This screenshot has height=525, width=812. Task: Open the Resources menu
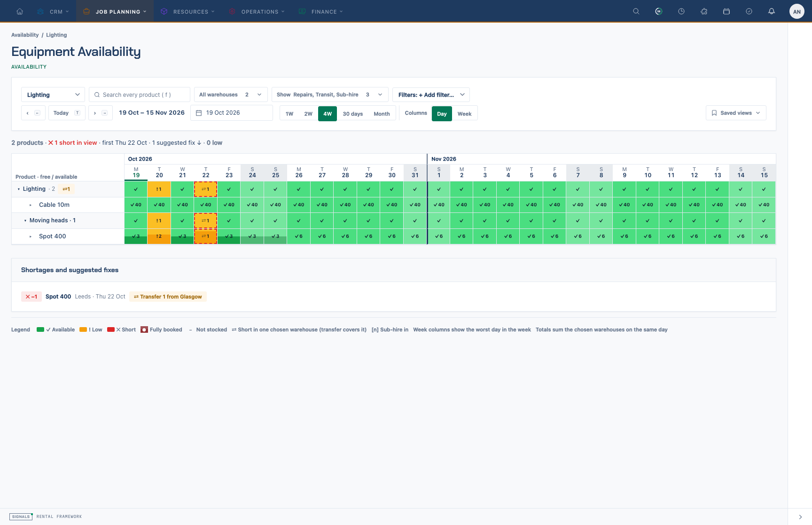[187, 11]
